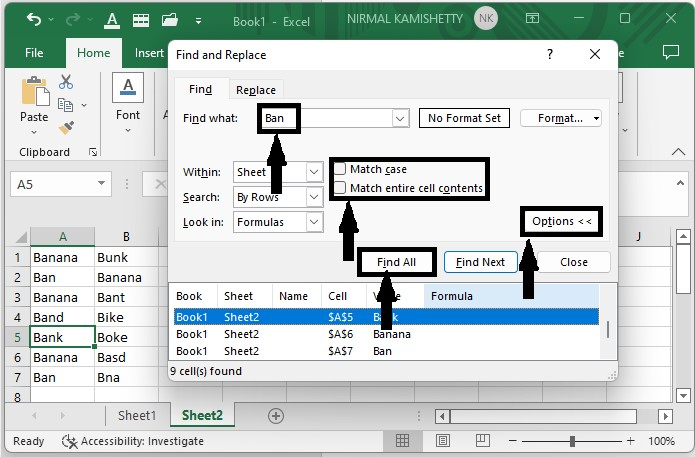This screenshot has height=457, width=695.
Task: Open the Comments speech bubble icon
Action: click(x=671, y=52)
